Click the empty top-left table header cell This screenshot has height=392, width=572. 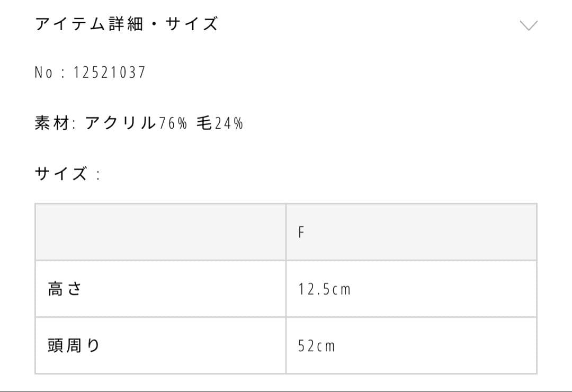point(160,232)
